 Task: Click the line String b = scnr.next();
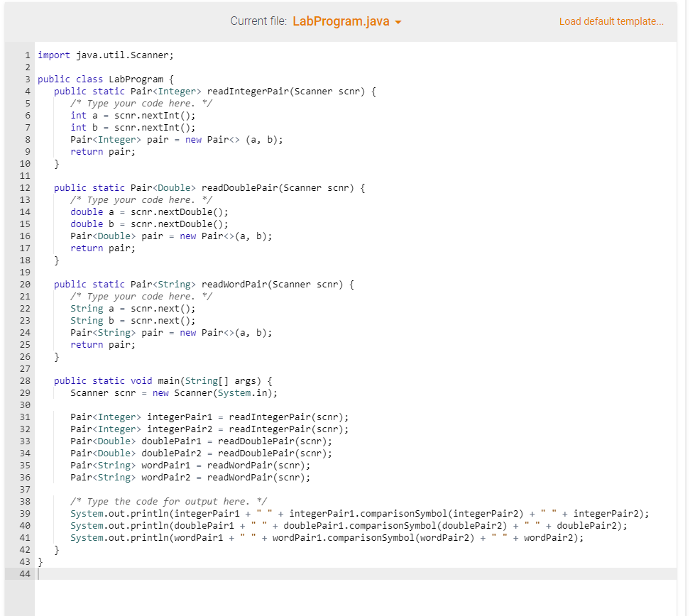[x=133, y=321]
